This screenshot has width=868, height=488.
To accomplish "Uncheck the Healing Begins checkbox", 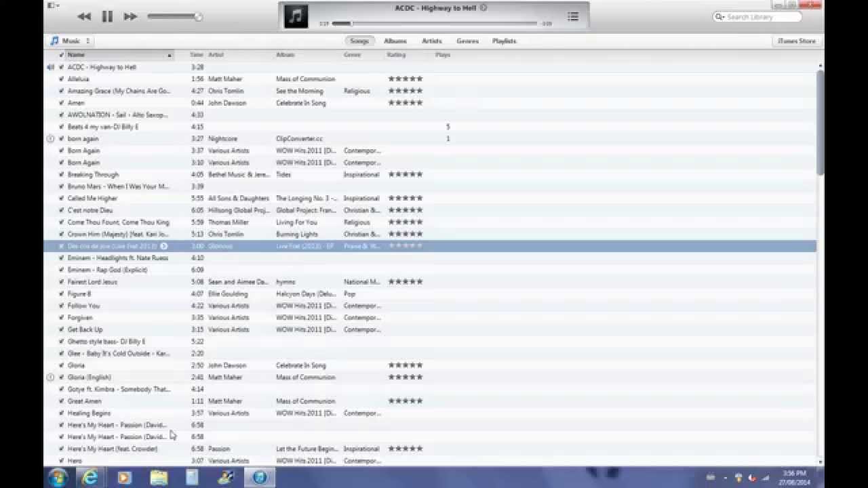I will (x=61, y=413).
